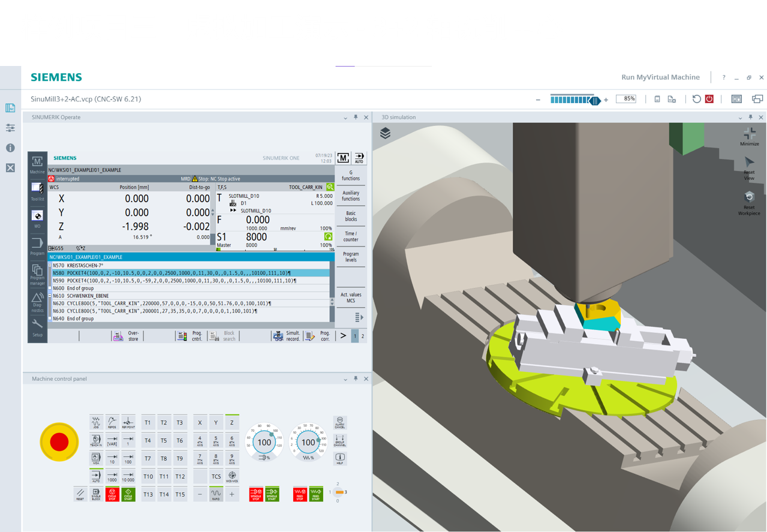This screenshot has width=767, height=532.
Task: Expand more horizontal softkeys with > arrow
Action: pyautogui.click(x=343, y=336)
